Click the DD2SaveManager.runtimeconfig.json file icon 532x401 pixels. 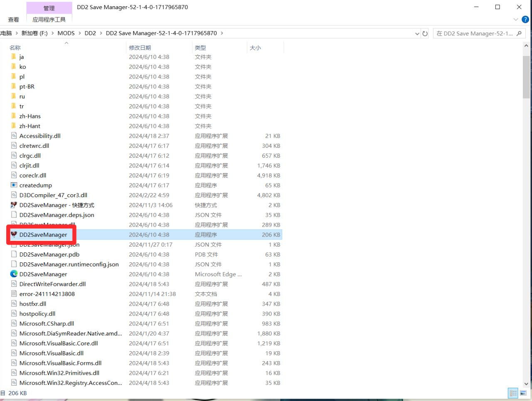(x=14, y=264)
